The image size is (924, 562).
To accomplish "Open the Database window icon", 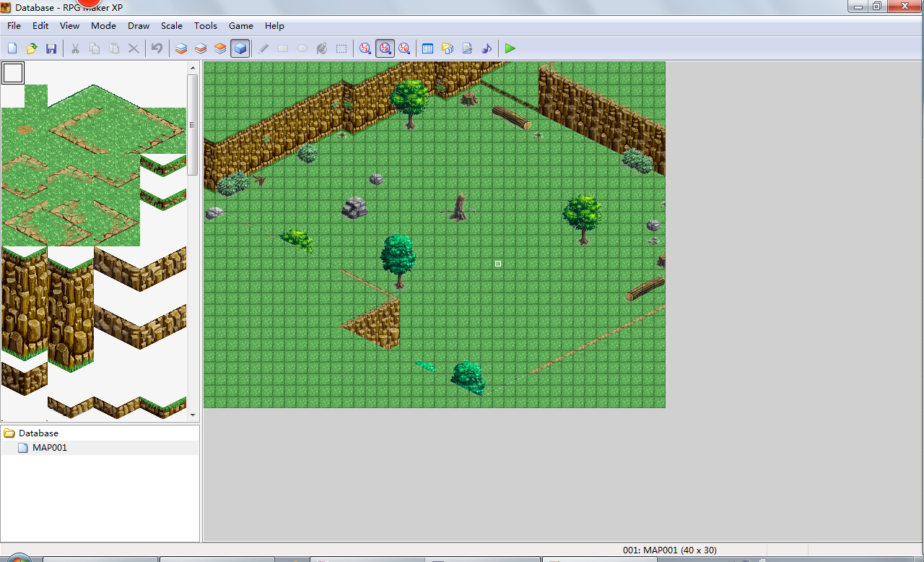I will tap(427, 48).
